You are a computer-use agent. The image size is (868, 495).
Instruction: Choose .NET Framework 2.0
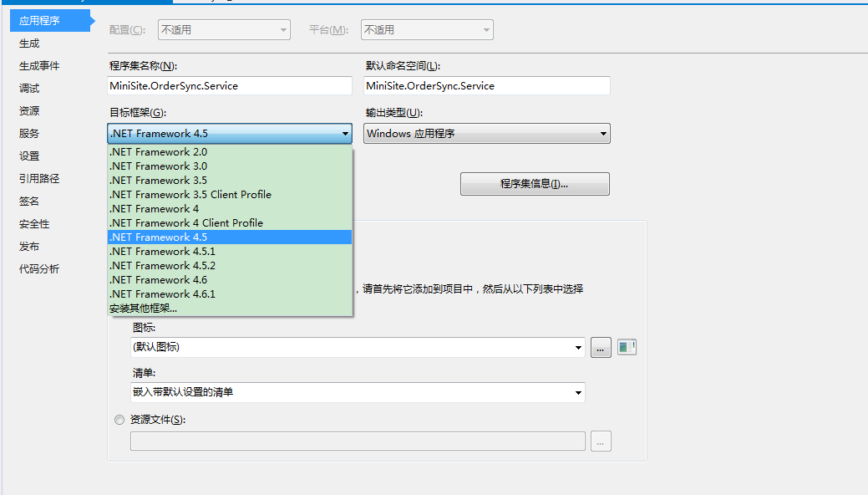tap(230, 152)
